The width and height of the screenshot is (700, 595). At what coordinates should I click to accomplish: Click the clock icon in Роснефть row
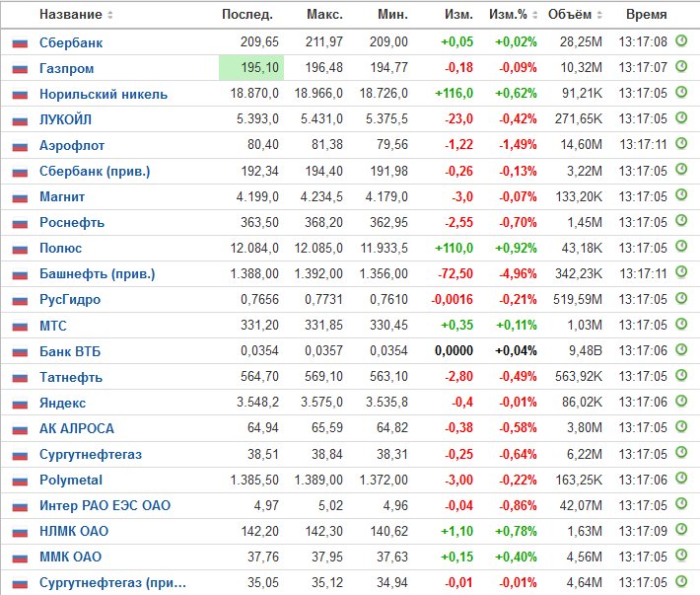pos(681,221)
